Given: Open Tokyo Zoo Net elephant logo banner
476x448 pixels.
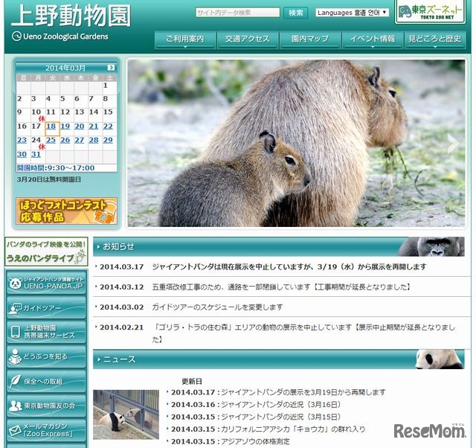Looking at the screenshot, I should (x=430, y=12).
